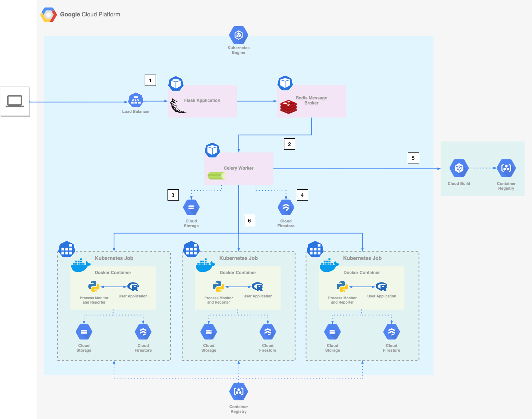Select "Cloud Storage" label in the left job
532x419 pixels.
click(x=84, y=348)
